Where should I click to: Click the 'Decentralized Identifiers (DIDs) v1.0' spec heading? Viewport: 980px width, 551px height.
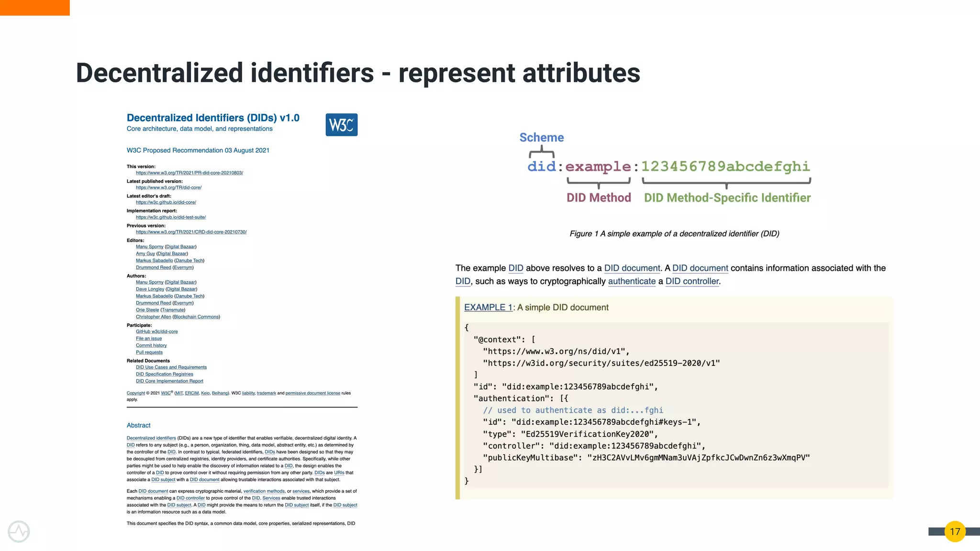point(213,118)
